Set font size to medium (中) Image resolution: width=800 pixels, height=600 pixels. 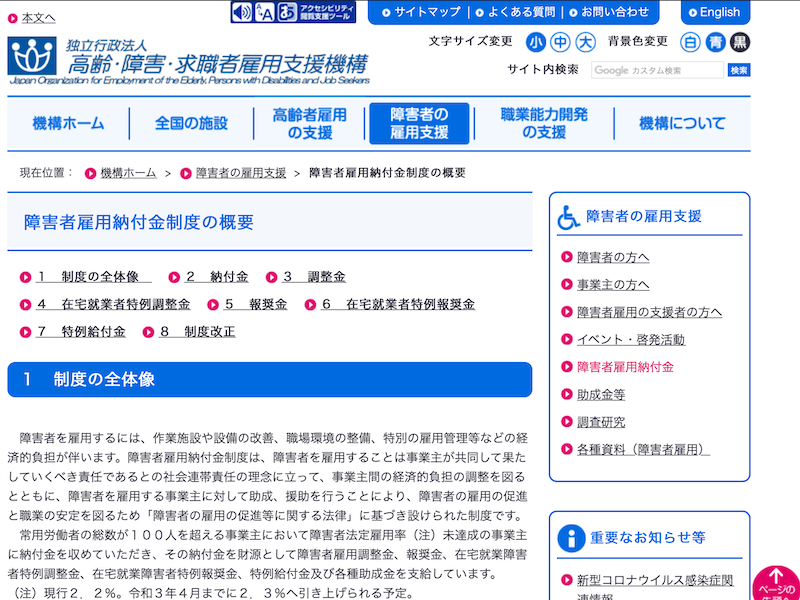(561, 42)
